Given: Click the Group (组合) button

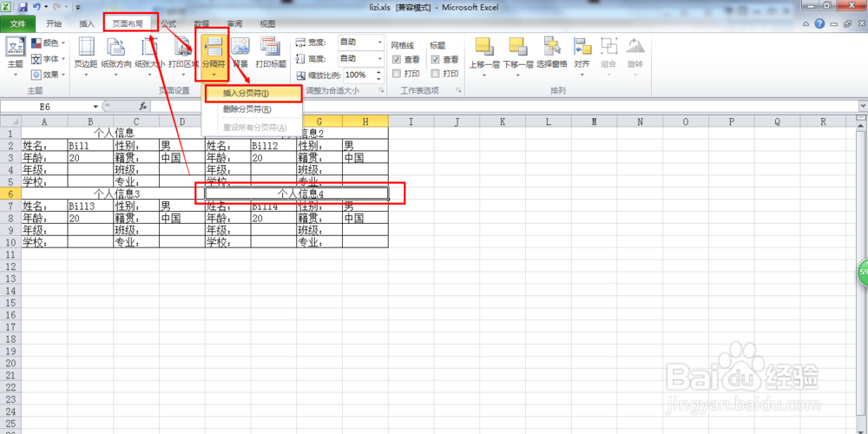Looking at the screenshot, I should point(608,57).
